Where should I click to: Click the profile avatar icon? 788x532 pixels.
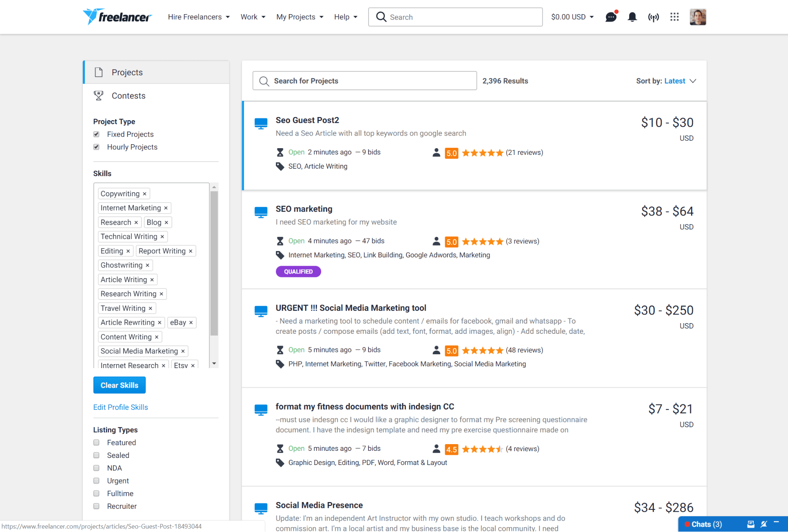click(699, 17)
